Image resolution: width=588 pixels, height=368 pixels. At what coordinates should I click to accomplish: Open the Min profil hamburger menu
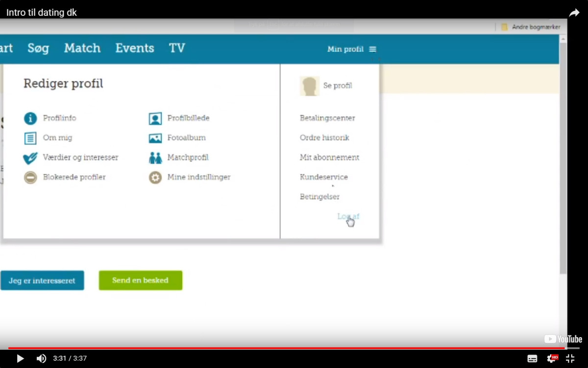tap(373, 49)
